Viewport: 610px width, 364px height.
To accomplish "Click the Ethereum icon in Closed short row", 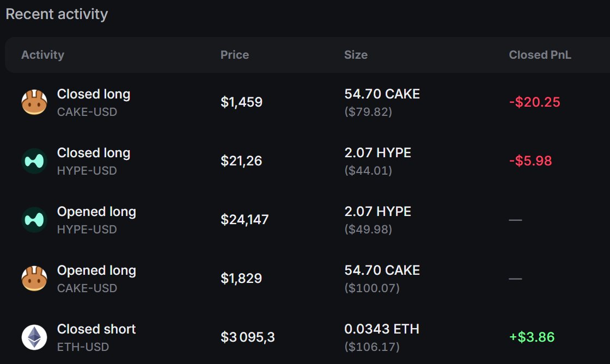I will [x=34, y=337].
